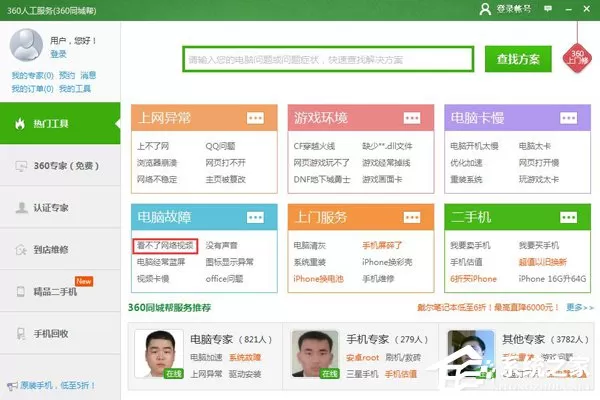Click 安卓root under 手机专家
600x400 pixels.
[362, 357]
